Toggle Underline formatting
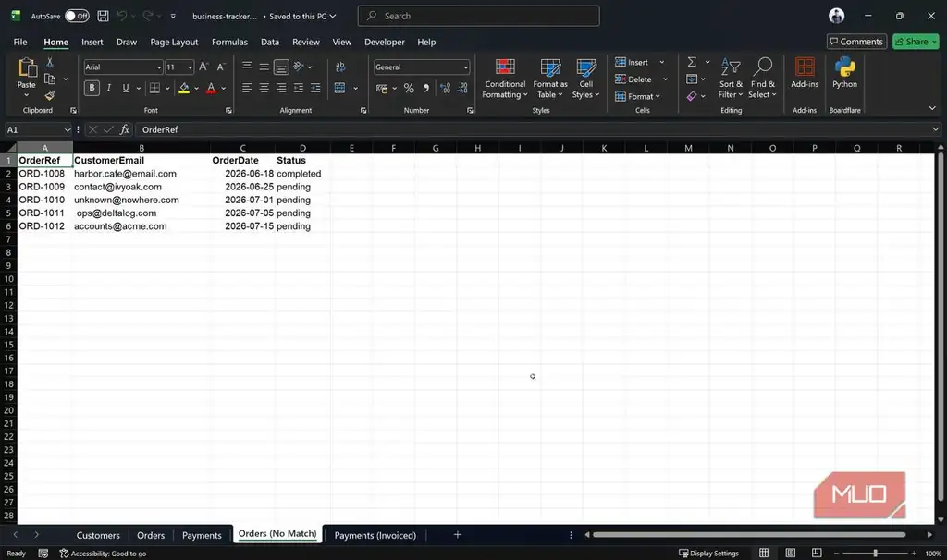Image resolution: width=947 pixels, height=560 pixels. 126,88
